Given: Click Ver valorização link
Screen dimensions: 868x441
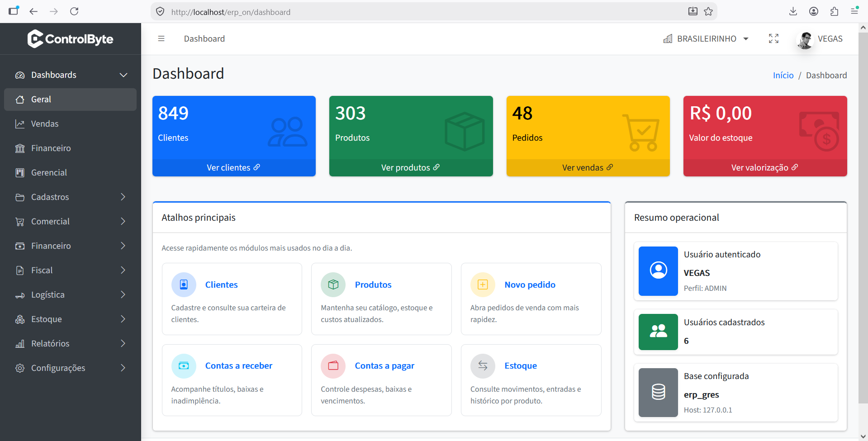Looking at the screenshot, I should 764,168.
